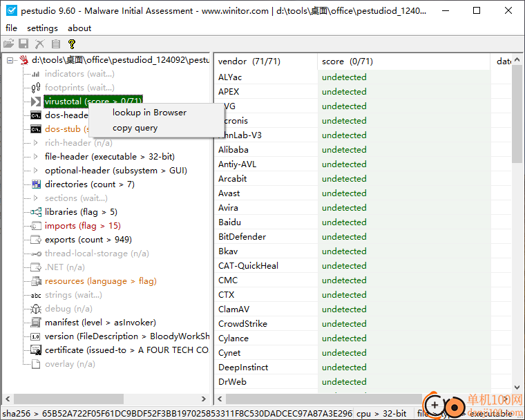Select imports (flag > 15) tree item
The image size is (525, 420).
click(x=83, y=226)
